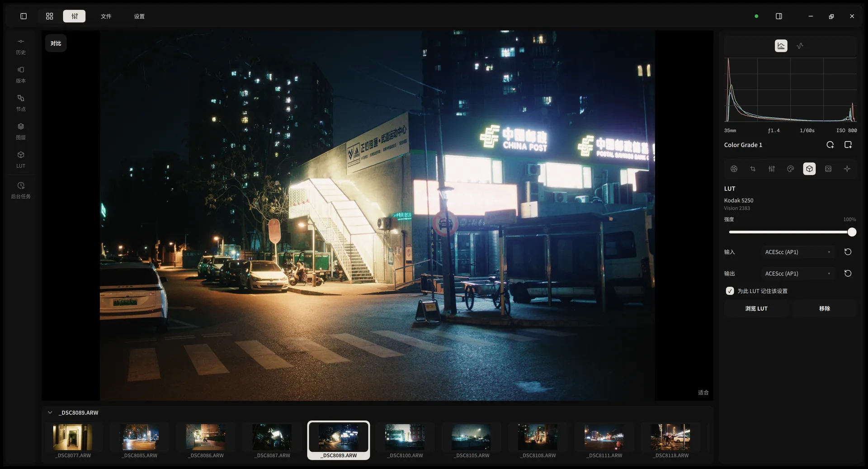Show the histogram scope view
The image size is (868, 469).
point(781,46)
